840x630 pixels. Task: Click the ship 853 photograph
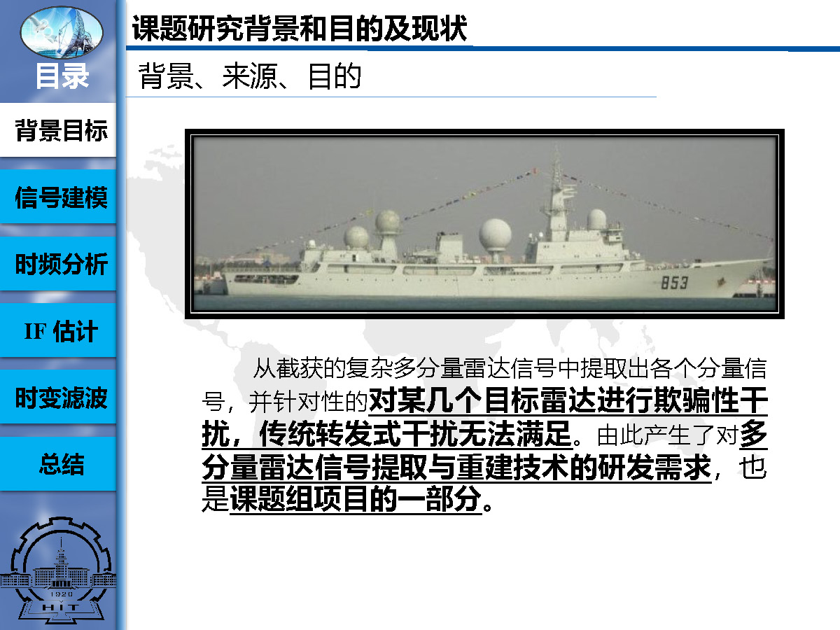click(484, 224)
